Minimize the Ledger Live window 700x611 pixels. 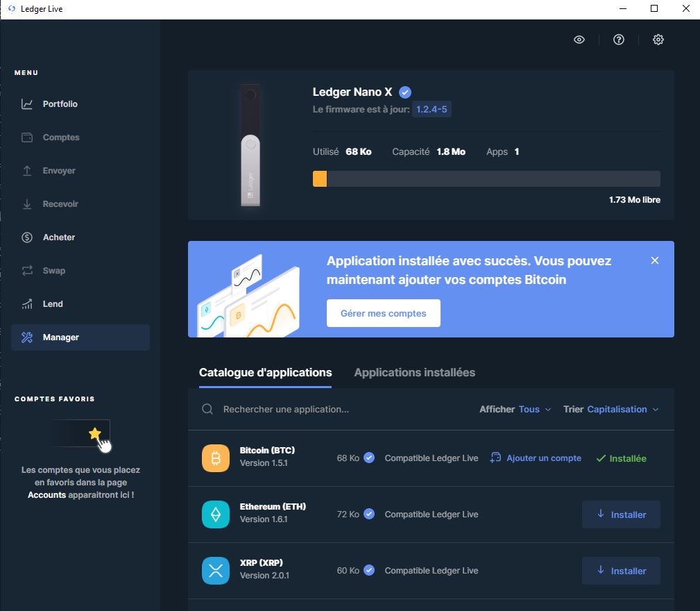pos(623,8)
